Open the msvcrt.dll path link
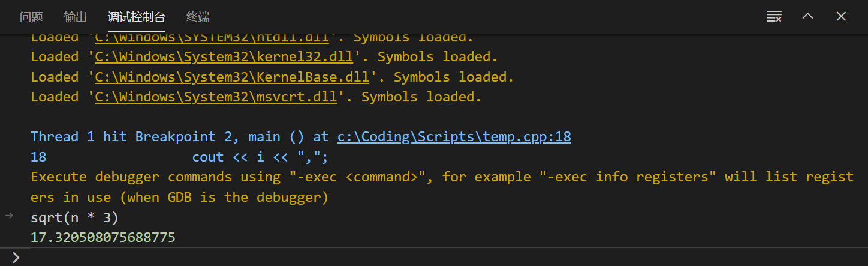868x266 pixels. click(216, 97)
